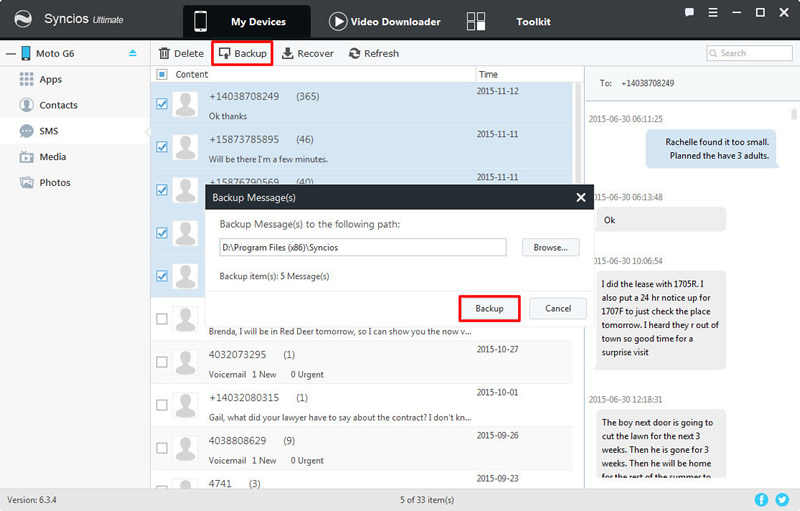
Task: Click the Syncios logo icon
Action: pyautogui.click(x=23, y=19)
